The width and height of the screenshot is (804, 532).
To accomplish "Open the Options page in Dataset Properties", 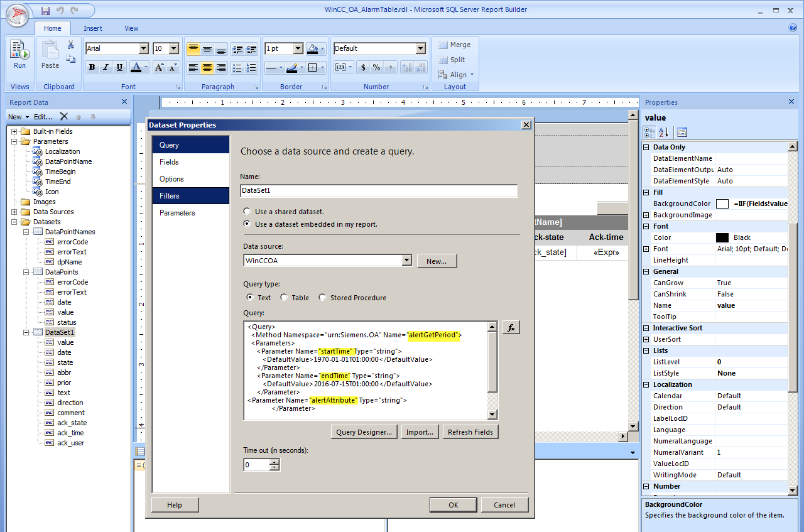I will (x=191, y=179).
